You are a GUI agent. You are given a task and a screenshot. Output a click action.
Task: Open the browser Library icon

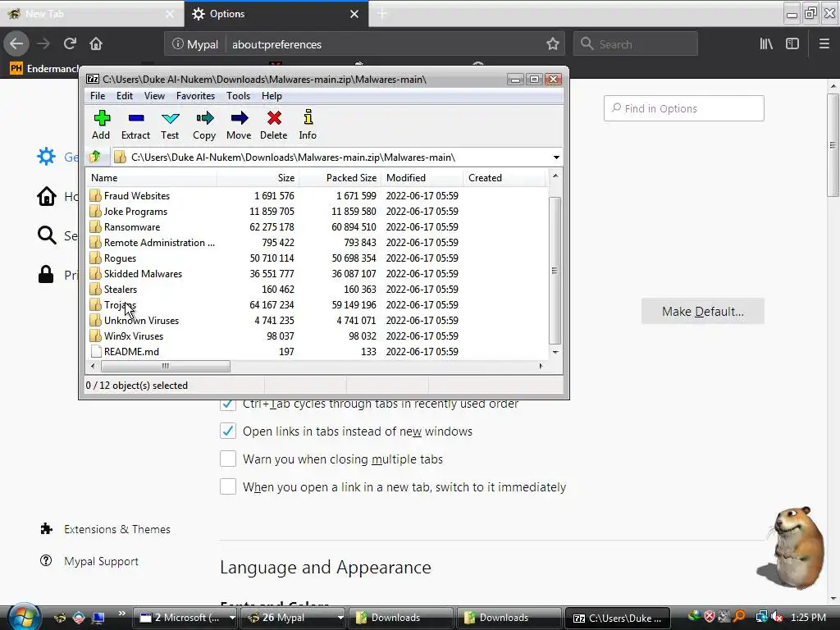[766, 44]
